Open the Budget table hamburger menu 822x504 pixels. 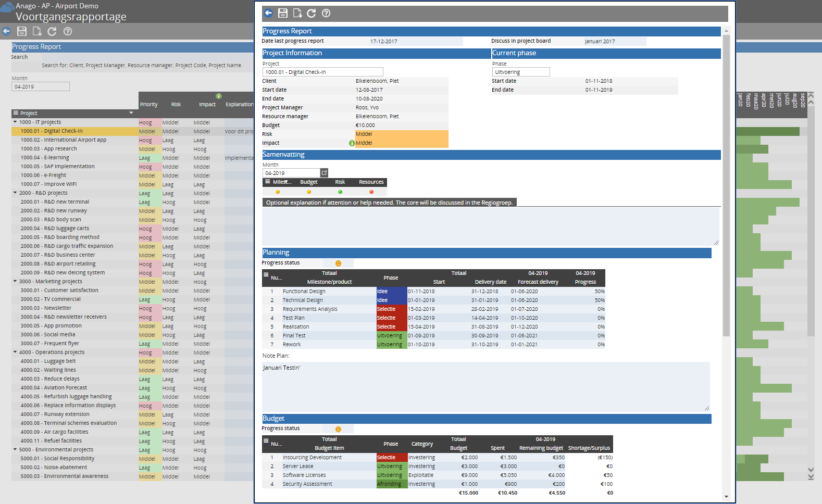pyautogui.click(x=266, y=440)
